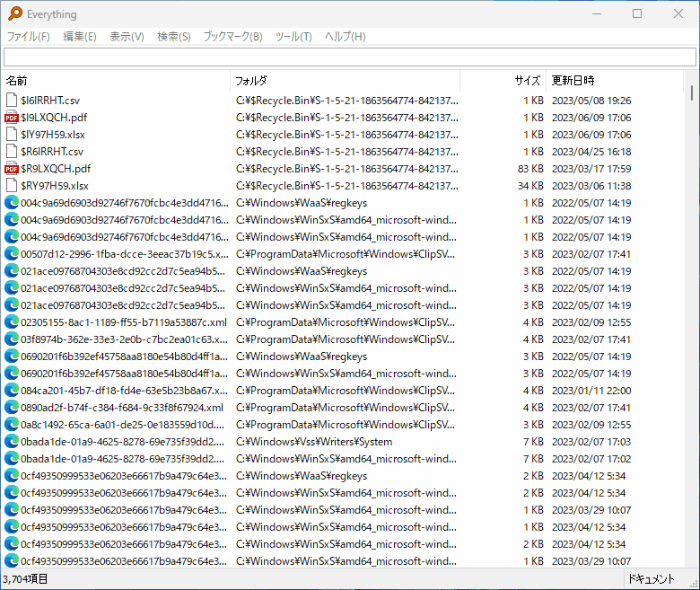This screenshot has height=590, width=700.
Task: Open the 編集(E) menu
Action: pyautogui.click(x=80, y=37)
